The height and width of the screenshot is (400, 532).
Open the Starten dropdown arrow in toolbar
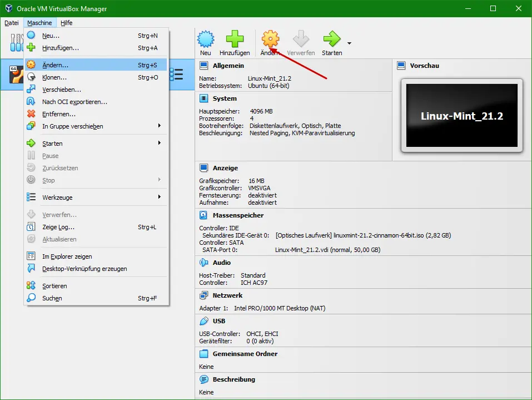(x=349, y=43)
